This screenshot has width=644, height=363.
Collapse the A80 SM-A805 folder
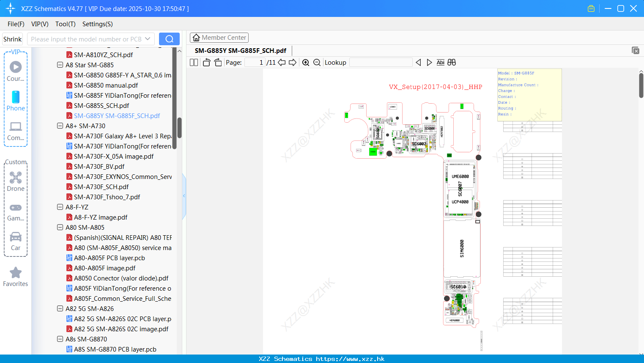(x=60, y=228)
